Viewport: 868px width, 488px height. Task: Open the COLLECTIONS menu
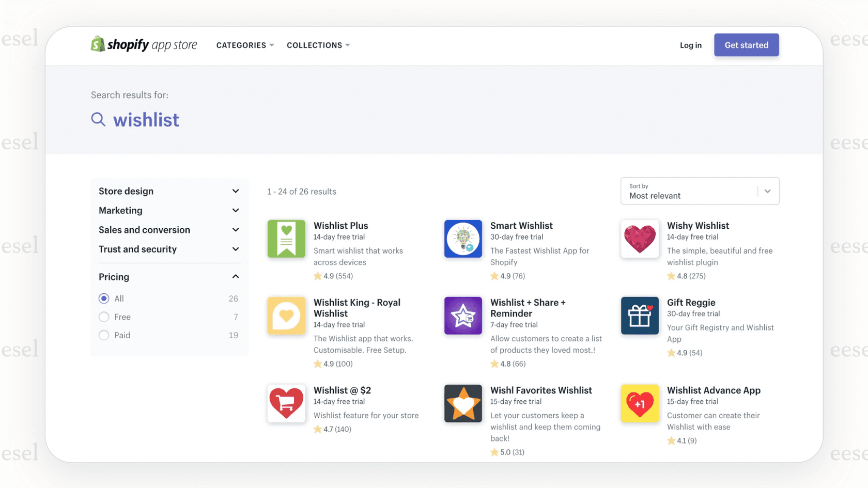click(x=318, y=45)
